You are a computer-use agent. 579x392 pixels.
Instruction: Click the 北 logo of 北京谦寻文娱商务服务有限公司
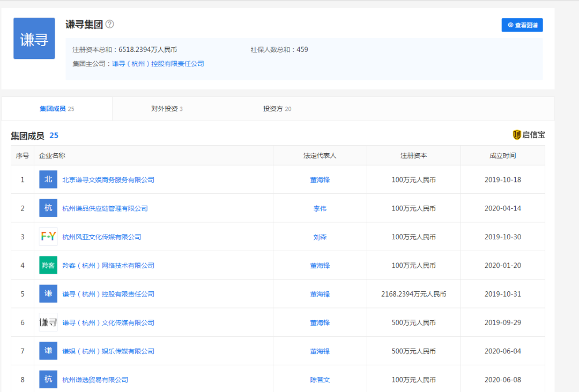click(48, 179)
